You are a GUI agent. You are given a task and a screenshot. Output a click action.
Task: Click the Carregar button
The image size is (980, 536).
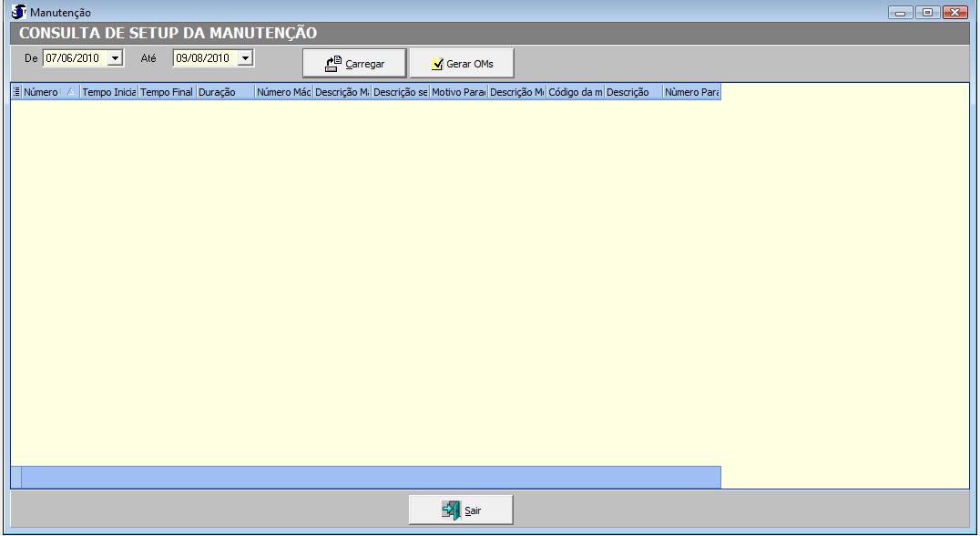(x=354, y=64)
